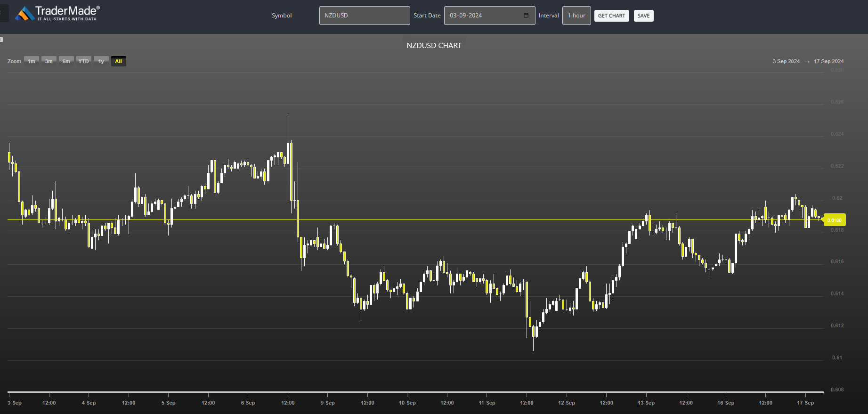The image size is (868, 414).
Task: Click the NZDUSD CHART title
Action: pos(434,46)
